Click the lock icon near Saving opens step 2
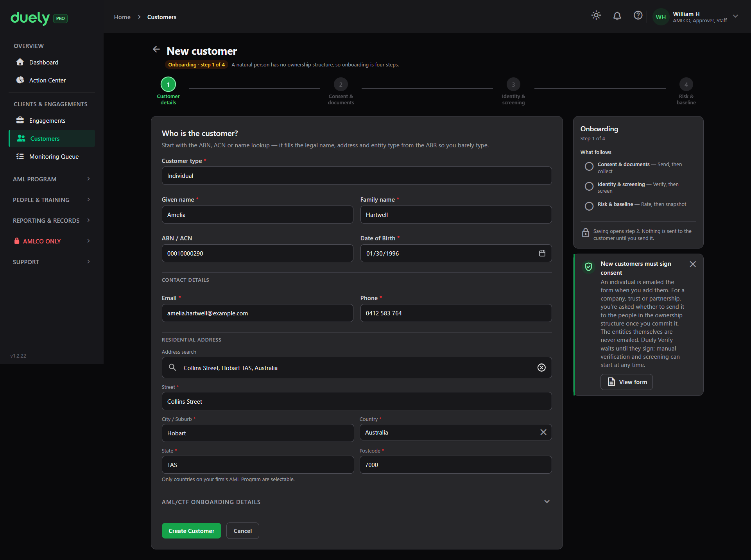This screenshot has height=560, width=751. click(x=585, y=233)
